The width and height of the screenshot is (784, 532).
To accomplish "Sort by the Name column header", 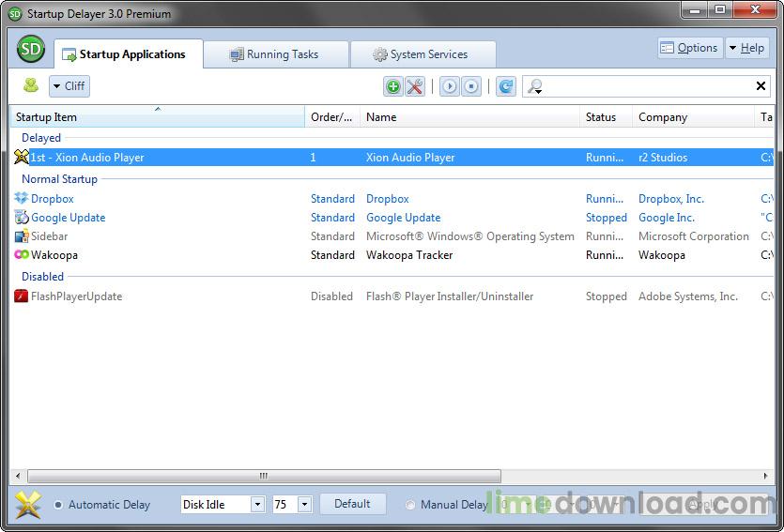I will pyautogui.click(x=470, y=117).
